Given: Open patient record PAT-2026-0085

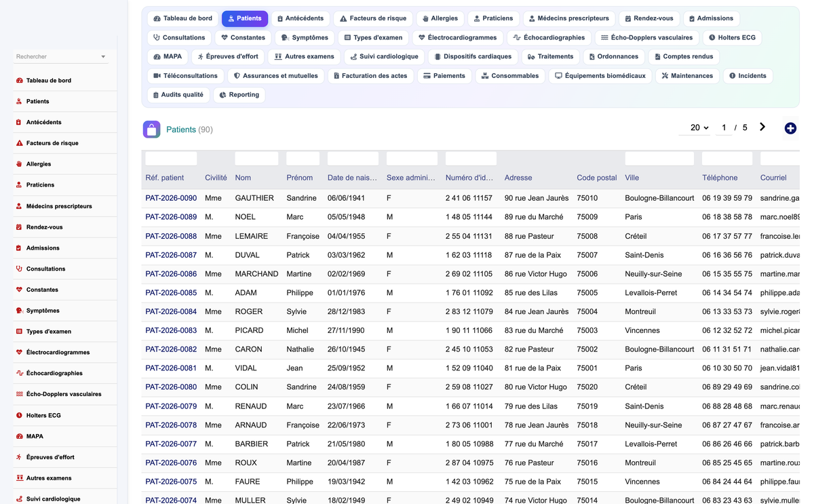Looking at the screenshot, I should coord(171,293).
